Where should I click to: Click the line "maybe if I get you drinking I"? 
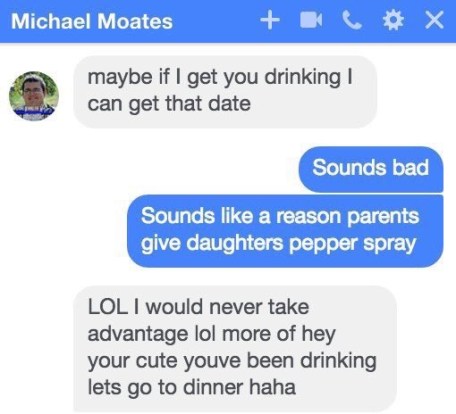click(220, 78)
